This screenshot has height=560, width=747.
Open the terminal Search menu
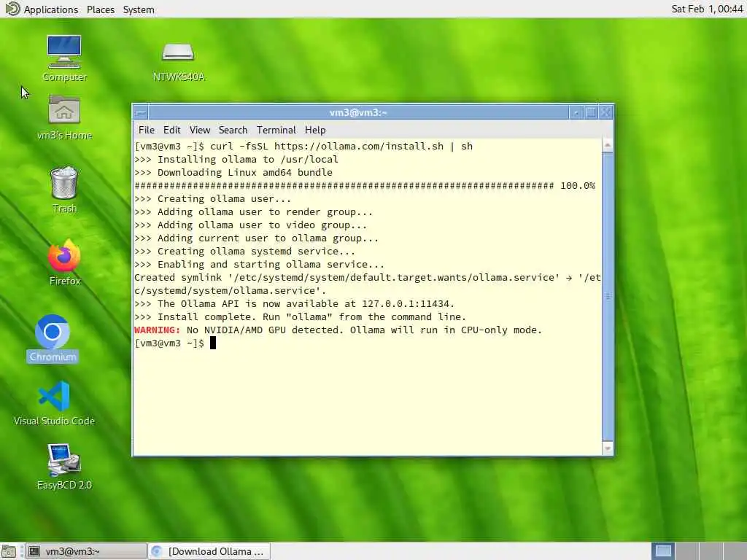pyautogui.click(x=233, y=130)
